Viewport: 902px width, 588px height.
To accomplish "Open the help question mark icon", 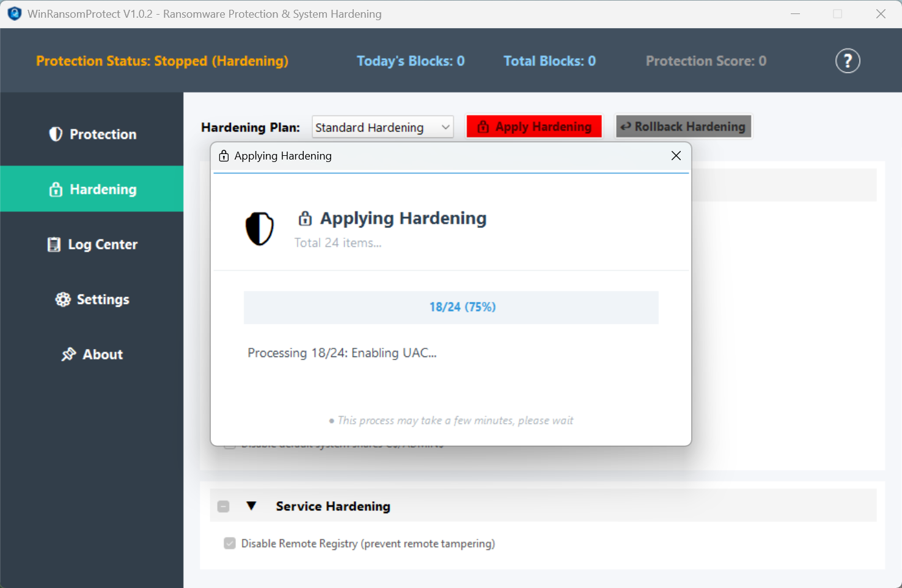I will [x=848, y=61].
